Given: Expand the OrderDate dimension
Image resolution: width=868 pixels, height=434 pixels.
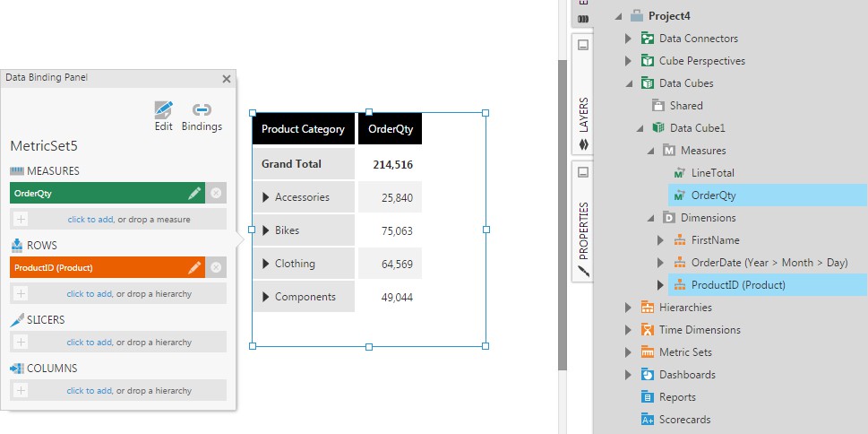Looking at the screenshot, I should click(660, 263).
